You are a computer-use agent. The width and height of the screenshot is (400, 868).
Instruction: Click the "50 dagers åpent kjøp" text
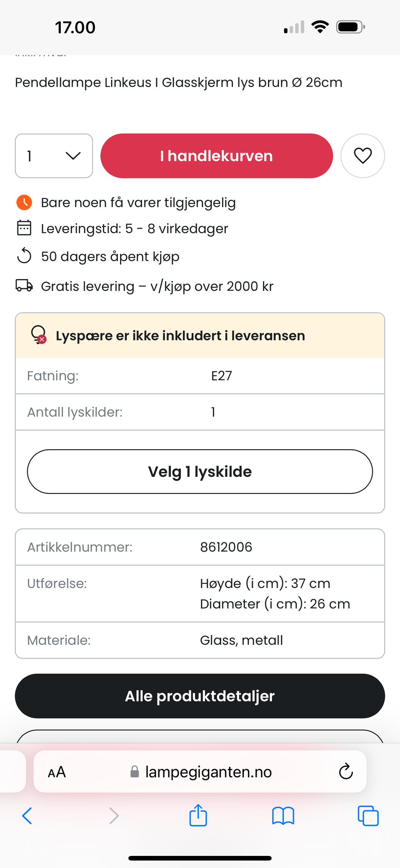coord(110,256)
